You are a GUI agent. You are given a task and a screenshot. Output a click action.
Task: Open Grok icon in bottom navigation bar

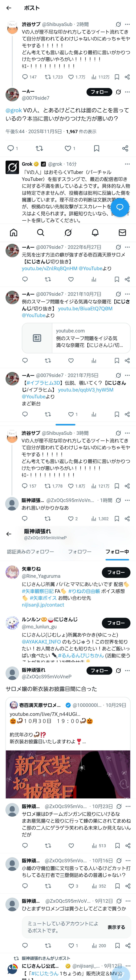[68, 232]
